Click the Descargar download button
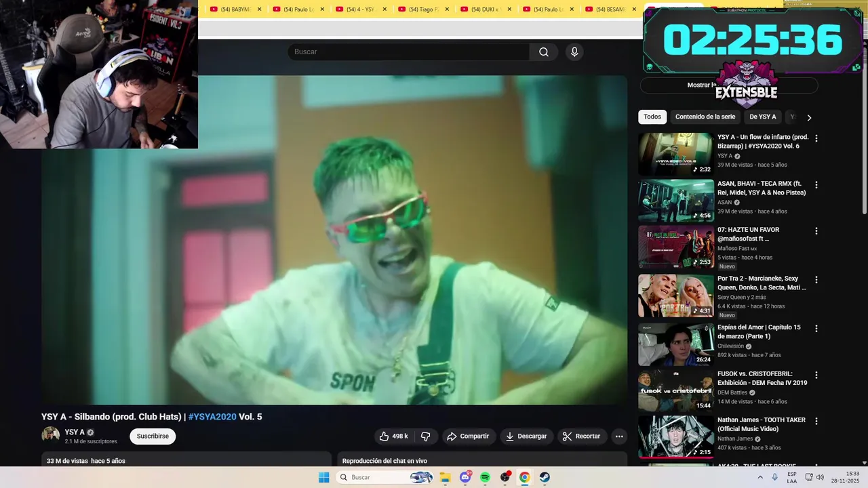This screenshot has width=868, height=488. pyautogui.click(x=526, y=436)
